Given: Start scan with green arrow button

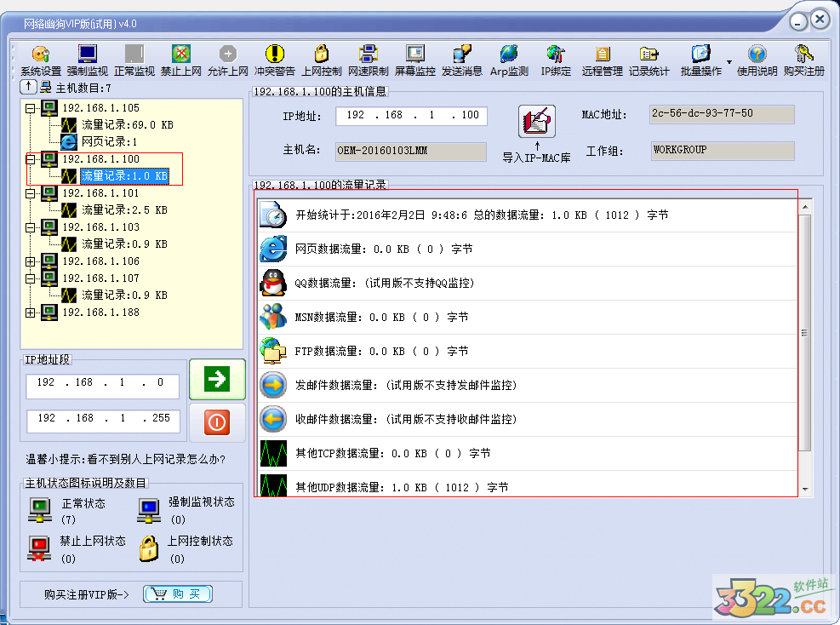Looking at the screenshot, I should click(217, 379).
